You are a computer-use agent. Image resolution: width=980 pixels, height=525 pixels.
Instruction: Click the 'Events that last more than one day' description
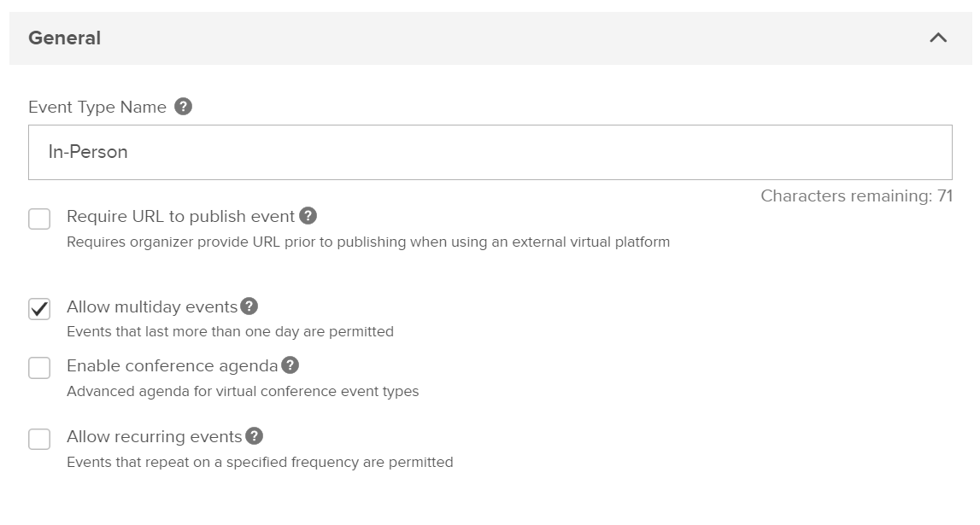pos(230,331)
